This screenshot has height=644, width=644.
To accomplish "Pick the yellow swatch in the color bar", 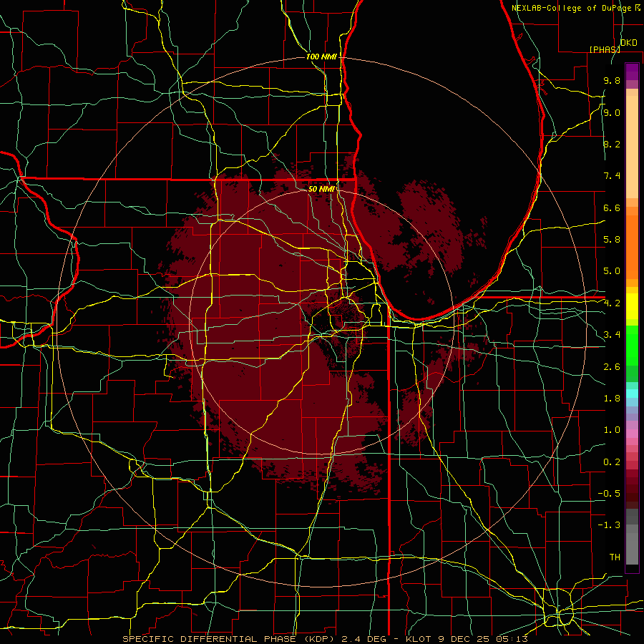I will (632, 306).
